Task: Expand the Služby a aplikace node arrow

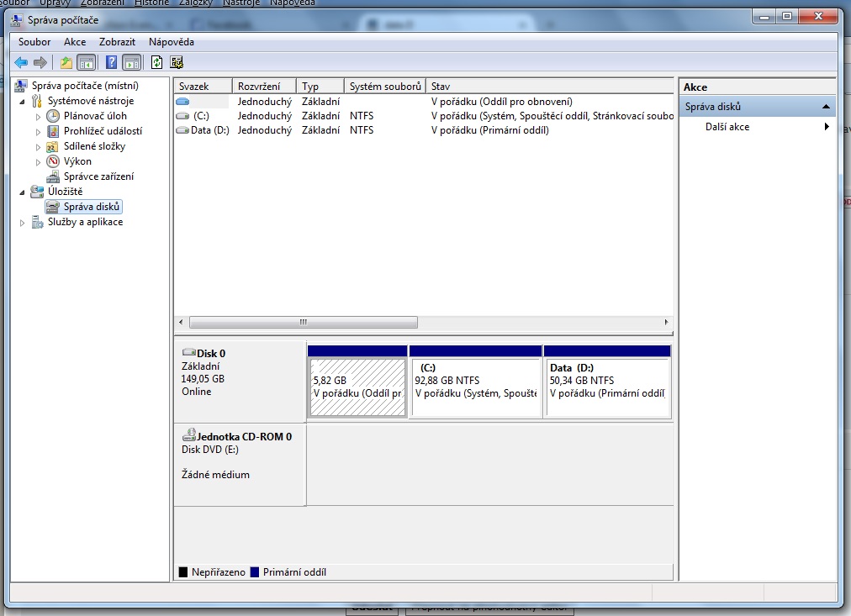Action: (x=23, y=223)
